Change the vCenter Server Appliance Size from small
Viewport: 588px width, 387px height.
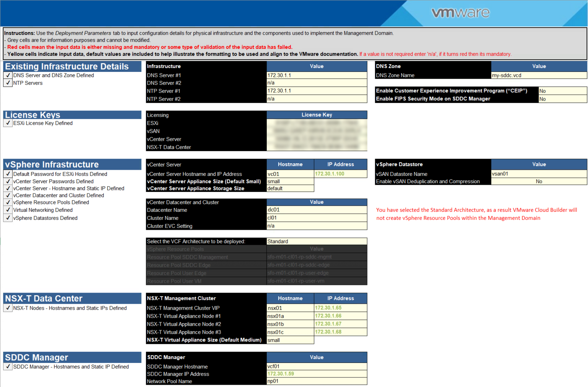click(x=290, y=181)
